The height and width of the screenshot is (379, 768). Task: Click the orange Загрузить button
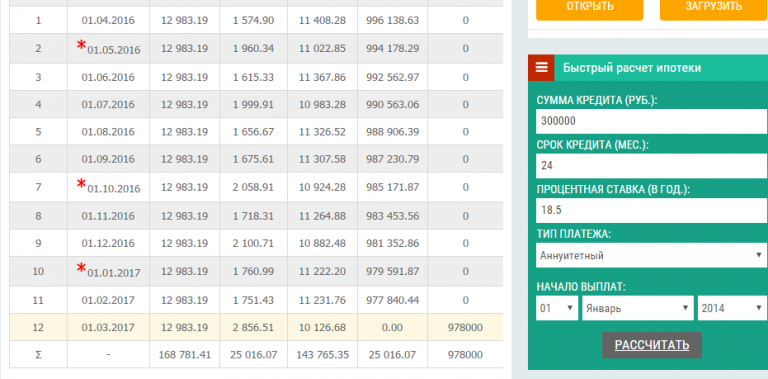pyautogui.click(x=714, y=9)
